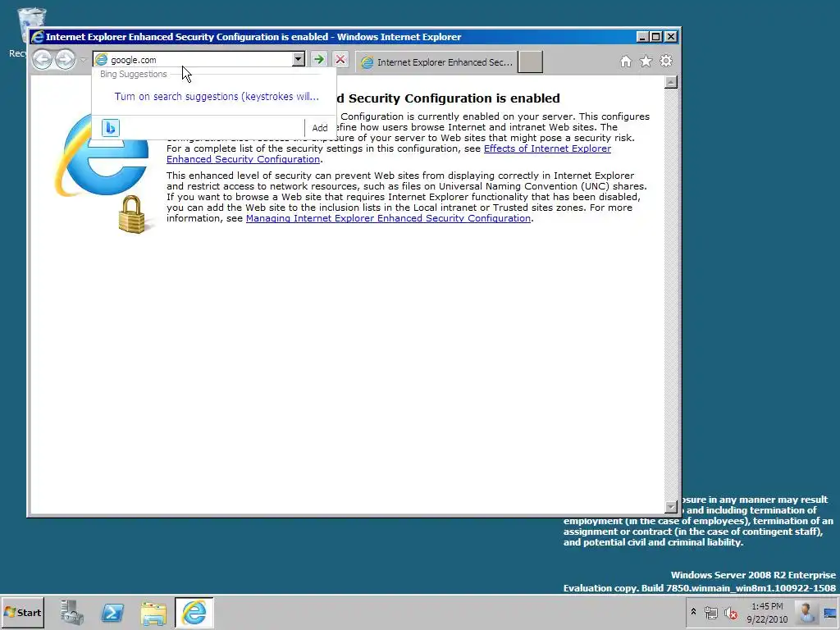Click the Add search provider button
The image size is (840, 630).
pyautogui.click(x=320, y=128)
